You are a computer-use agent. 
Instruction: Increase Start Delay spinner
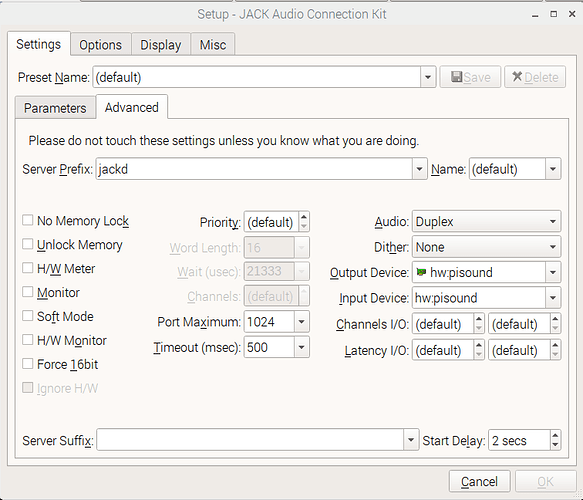[555, 435]
